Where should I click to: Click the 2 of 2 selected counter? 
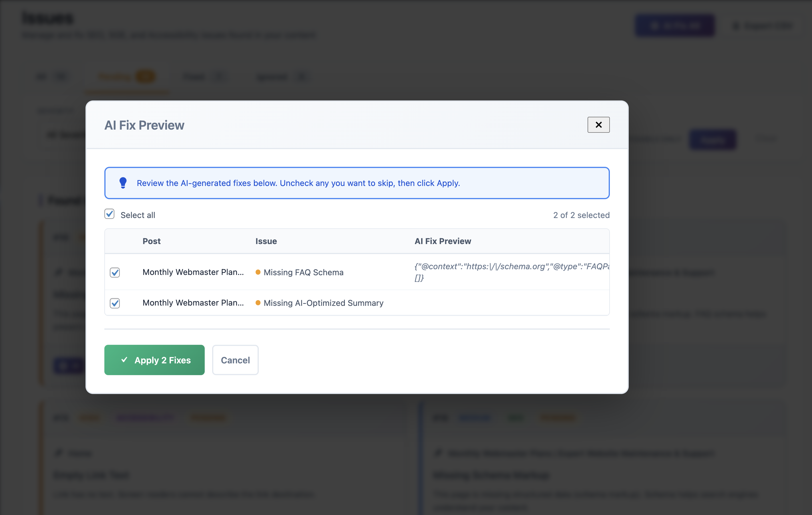click(x=581, y=215)
